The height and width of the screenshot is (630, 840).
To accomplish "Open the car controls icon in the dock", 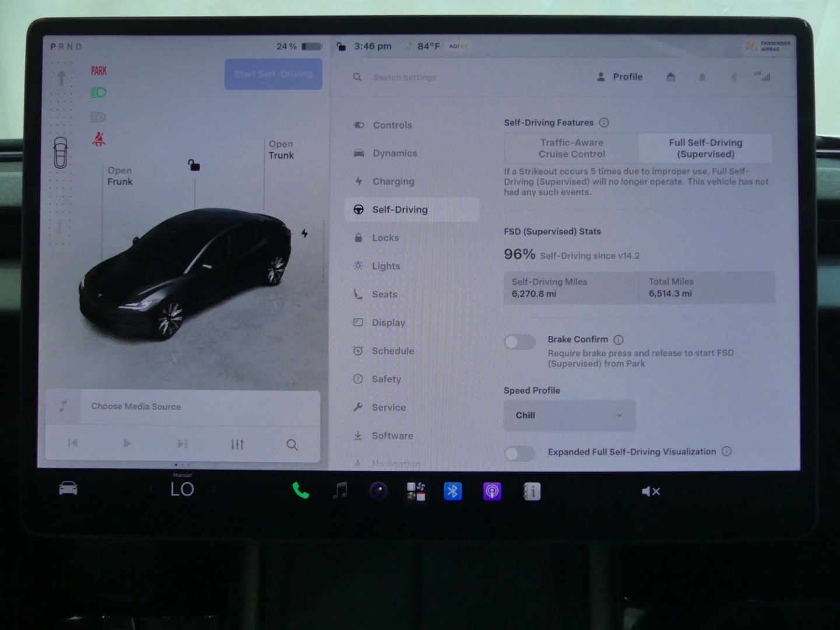I will point(68,488).
